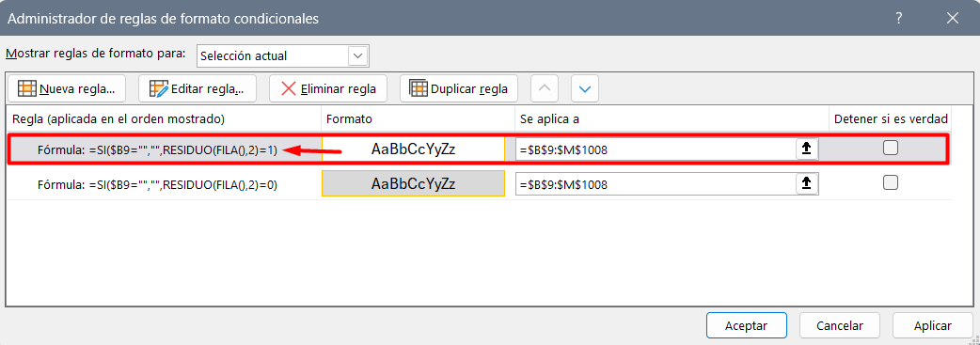Check Detener si es verdad for the =1 rule
Viewport: 980px width, 345px height.
pos(891,148)
